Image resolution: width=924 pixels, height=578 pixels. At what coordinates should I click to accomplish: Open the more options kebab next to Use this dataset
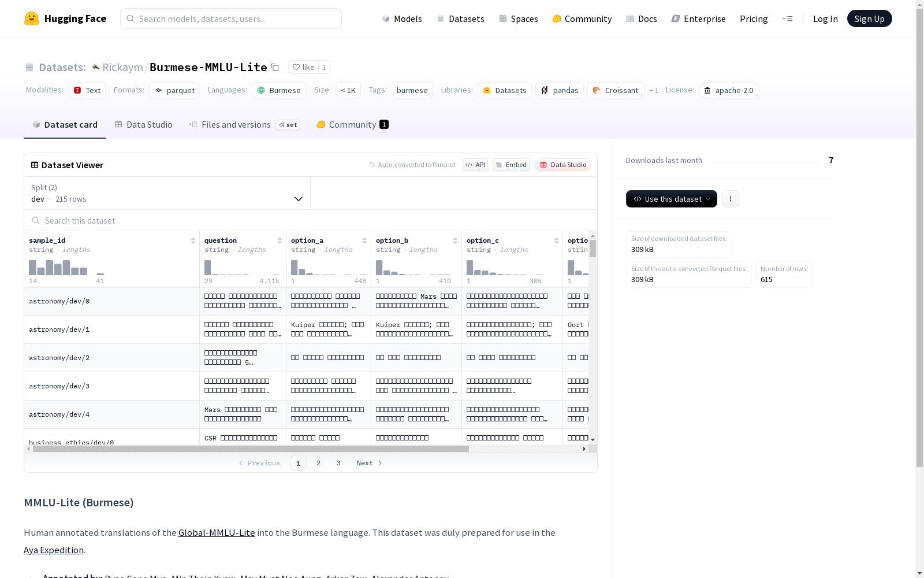click(731, 199)
